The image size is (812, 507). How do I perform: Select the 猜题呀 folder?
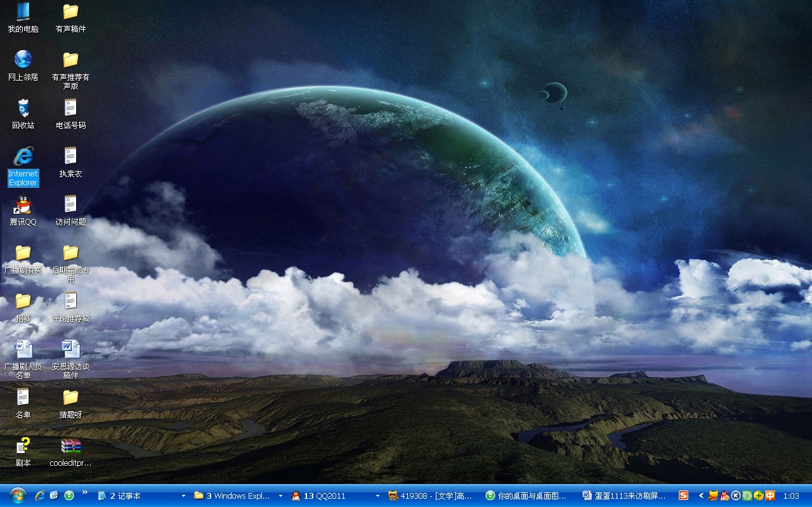coord(70,403)
